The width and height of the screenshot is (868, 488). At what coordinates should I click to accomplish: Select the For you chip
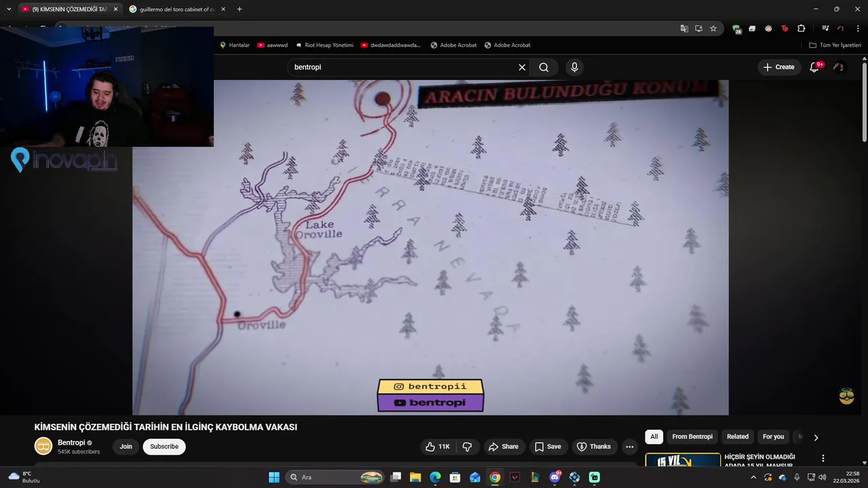(773, 436)
